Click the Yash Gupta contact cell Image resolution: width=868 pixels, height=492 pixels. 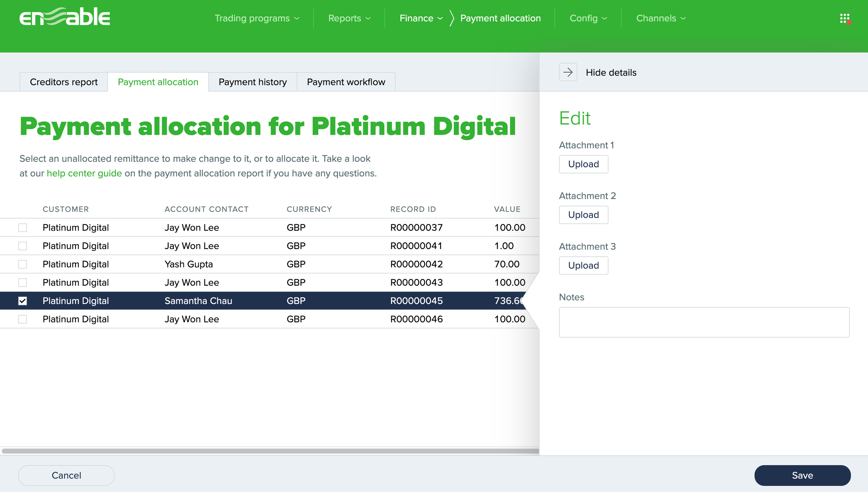[189, 264]
